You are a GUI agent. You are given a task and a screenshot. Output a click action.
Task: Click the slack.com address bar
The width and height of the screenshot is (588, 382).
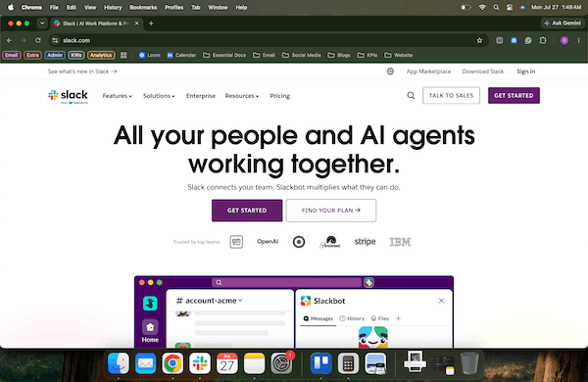click(269, 40)
